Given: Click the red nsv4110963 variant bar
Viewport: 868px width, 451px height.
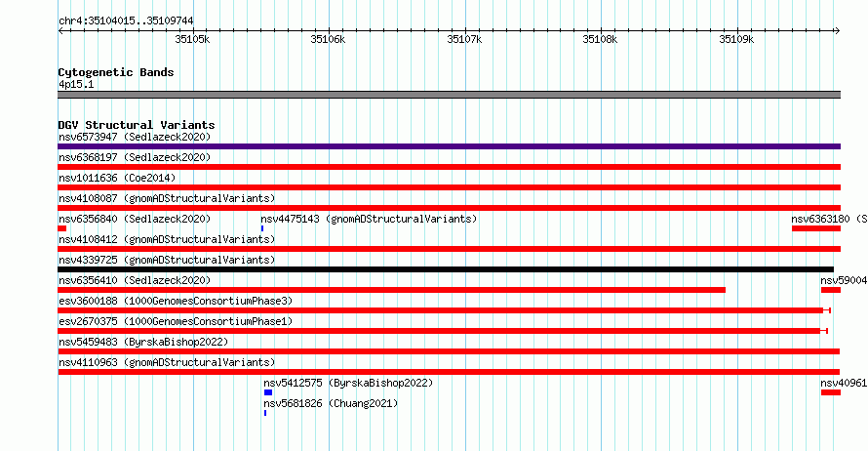Looking at the screenshot, I should tap(449, 372).
